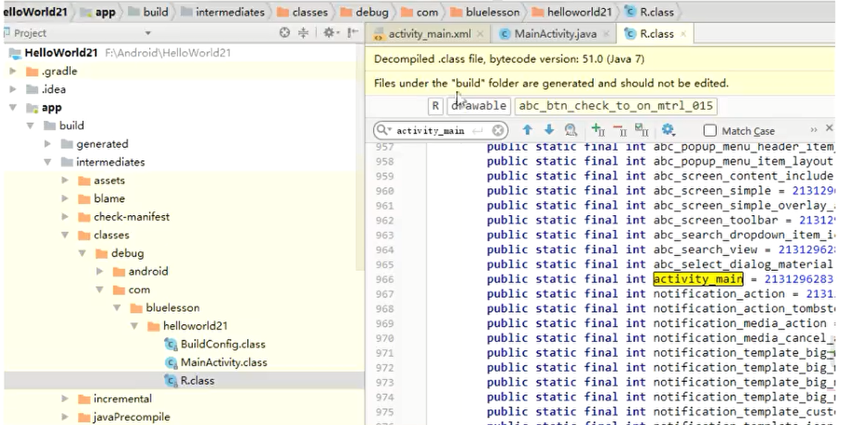Screen dimensions: 868x425
Task: Collapse the build folder
Action: [x=30, y=125]
